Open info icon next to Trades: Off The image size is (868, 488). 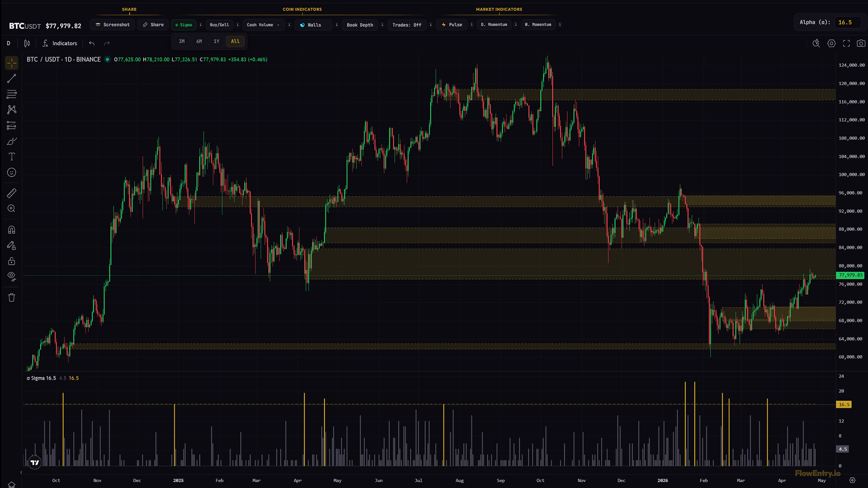(431, 25)
